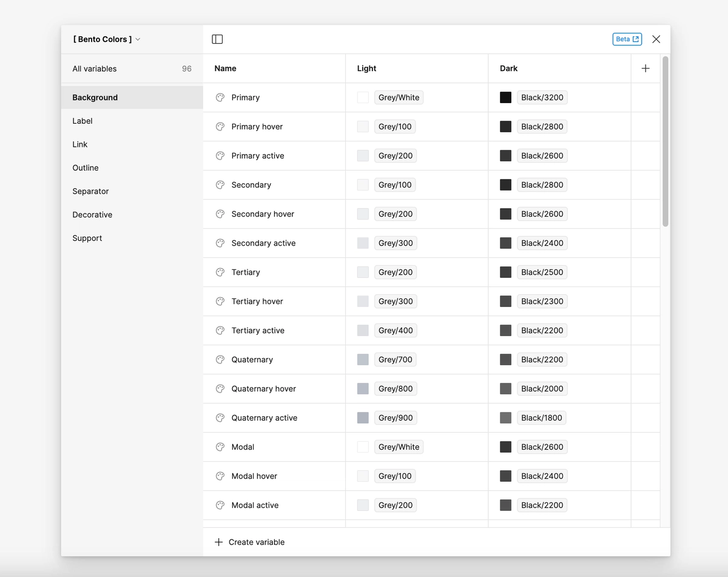
Task: Click the palette icon beside Quaternary
Action: point(219,359)
